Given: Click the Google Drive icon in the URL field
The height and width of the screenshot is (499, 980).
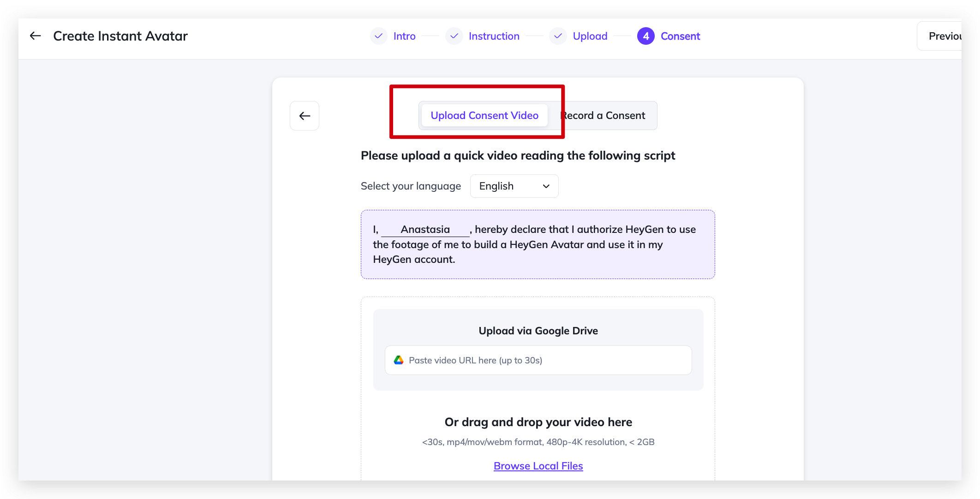Looking at the screenshot, I should [x=399, y=360].
